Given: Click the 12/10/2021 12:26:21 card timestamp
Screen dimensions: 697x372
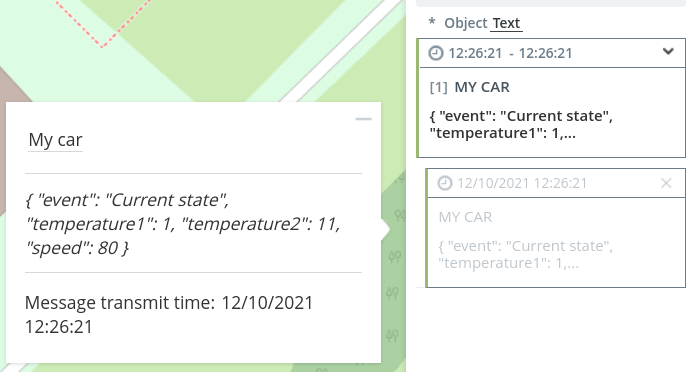Looking at the screenshot, I should click(522, 183).
